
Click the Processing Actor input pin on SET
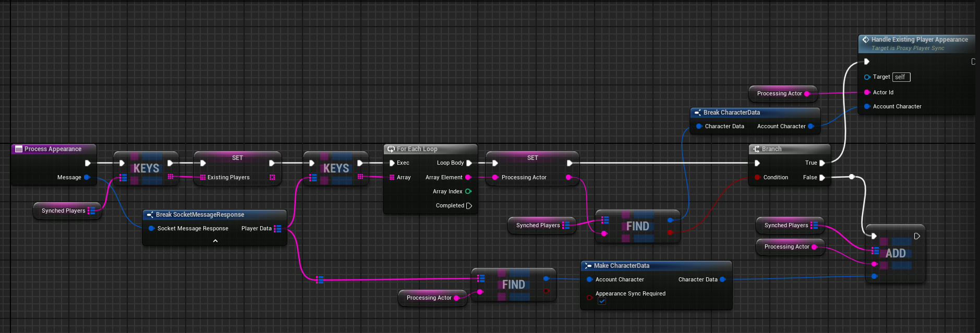[x=495, y=177]
